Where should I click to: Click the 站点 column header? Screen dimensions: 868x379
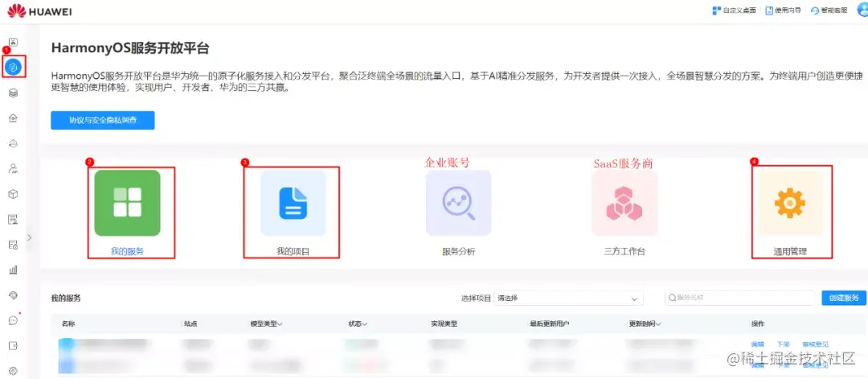coord(190,324)
